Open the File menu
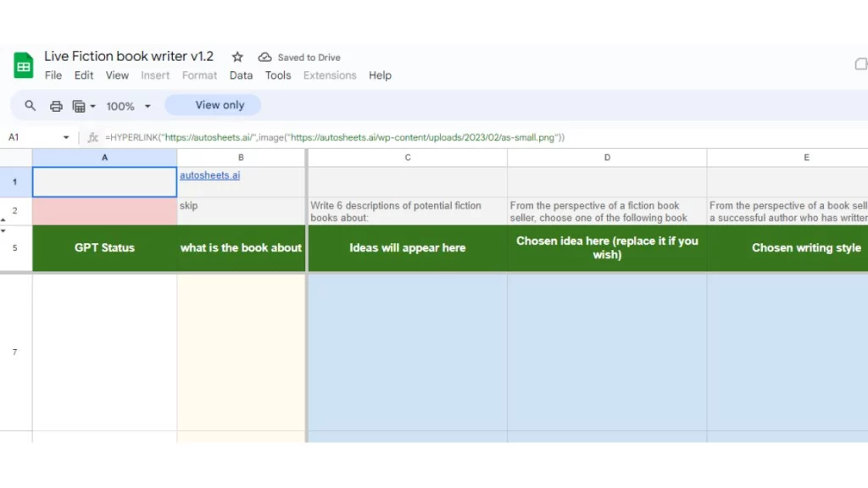The image size is (868, 488). (x=53, y=75)
